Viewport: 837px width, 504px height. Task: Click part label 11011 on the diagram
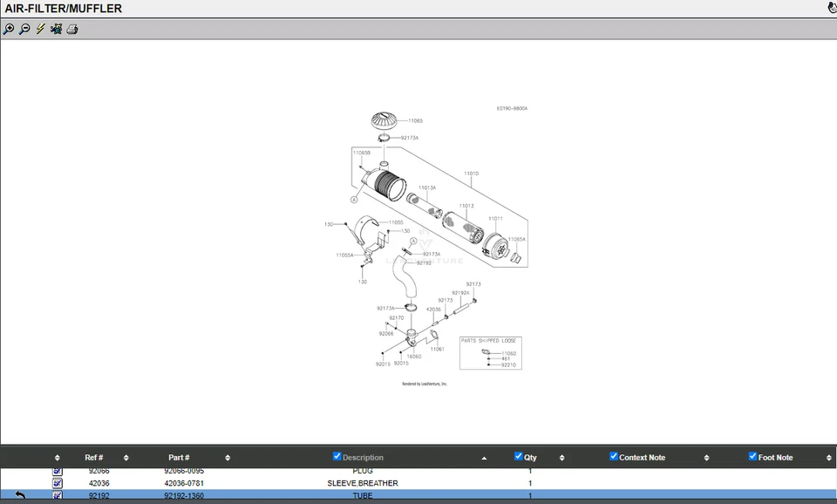pos(495,218)
